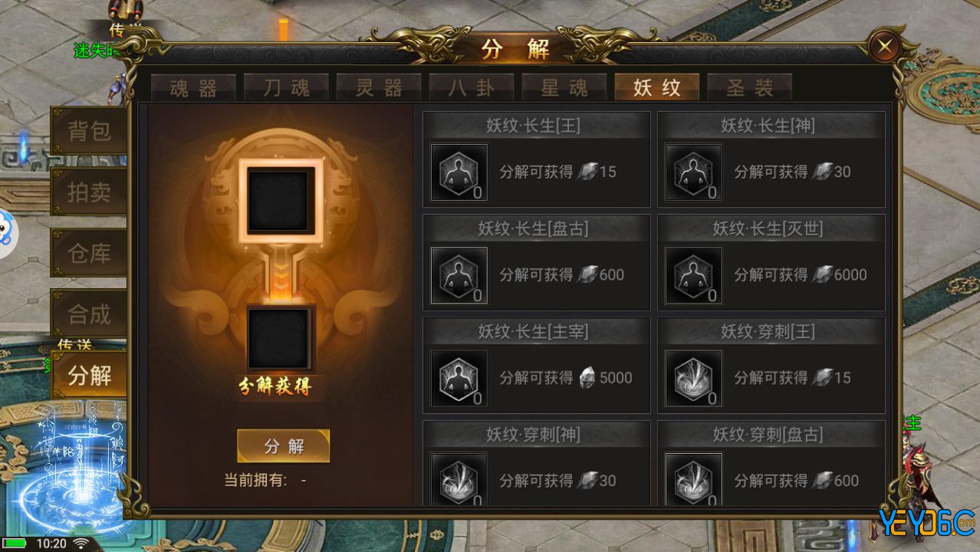The height and width of the screenshot is (552, 980).
Task: Open the 圣装 tab
Action: (x=749, y=87)
